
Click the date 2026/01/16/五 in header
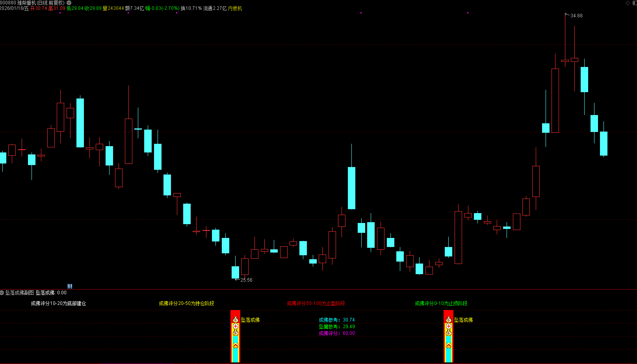point(15,8)
